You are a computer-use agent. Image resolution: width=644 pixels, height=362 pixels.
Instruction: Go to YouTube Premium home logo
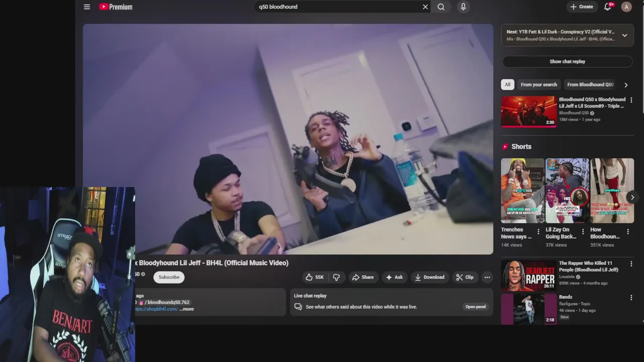tap(116, 7)
